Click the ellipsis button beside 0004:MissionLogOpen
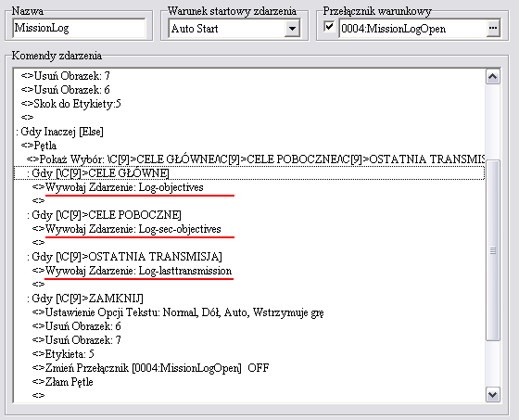Image resolution: width=519 pixels, height=420 pixels. (x=493, y=28)
